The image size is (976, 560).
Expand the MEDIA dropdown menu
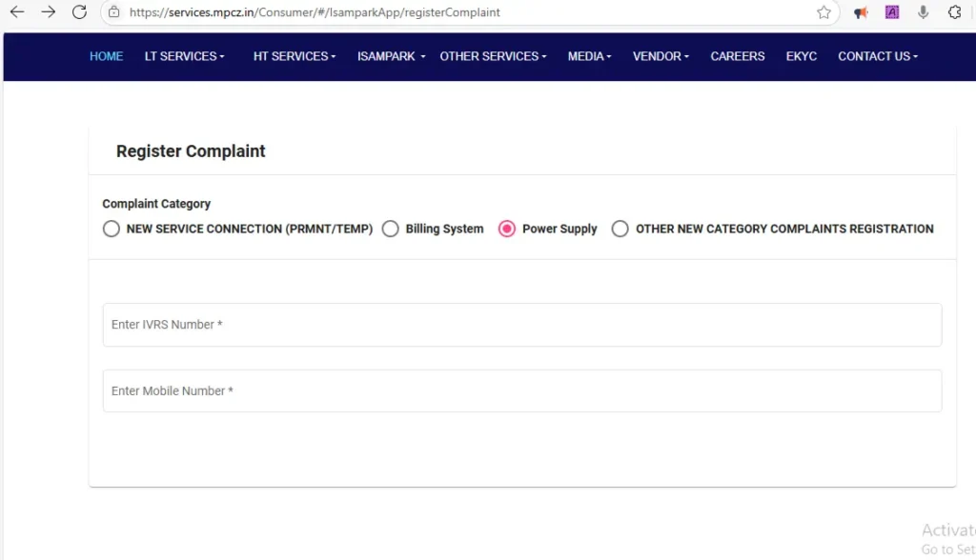click(589, 56)
